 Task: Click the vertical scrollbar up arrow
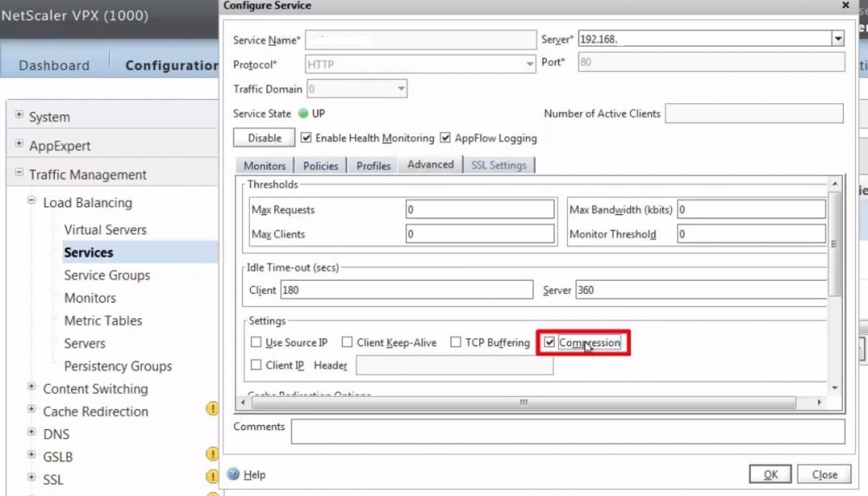click(x=835, y=184)
